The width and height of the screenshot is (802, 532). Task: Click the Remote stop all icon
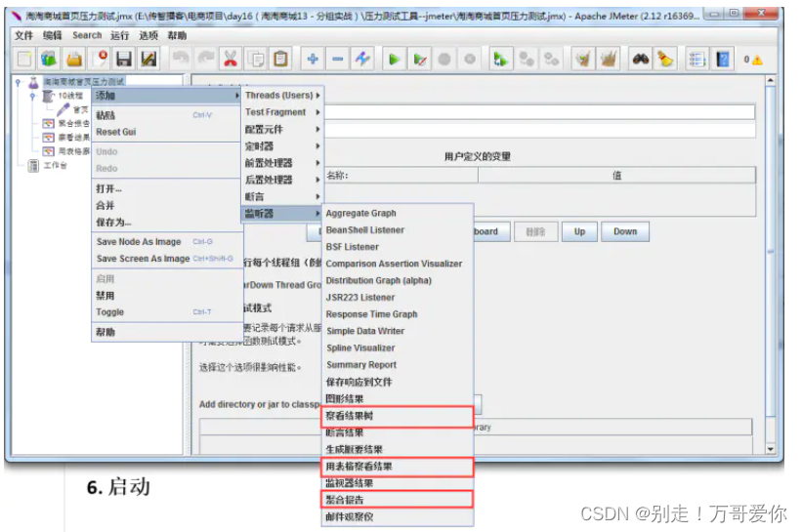(x=526, y=60)
